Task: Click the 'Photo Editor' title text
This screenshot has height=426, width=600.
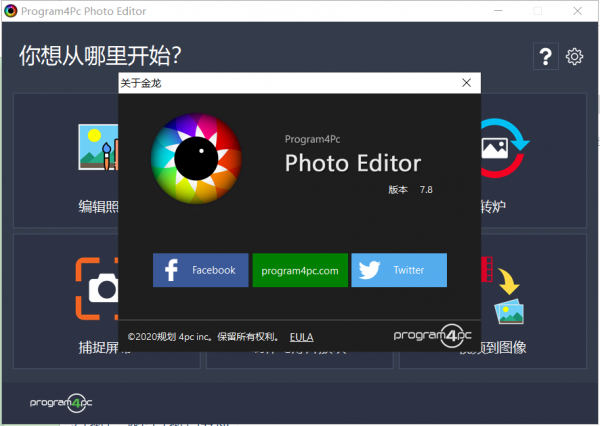Action: pos(353,163)
